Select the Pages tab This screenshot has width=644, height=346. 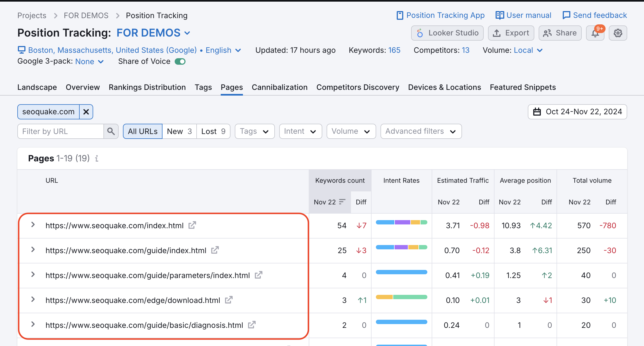232,87
